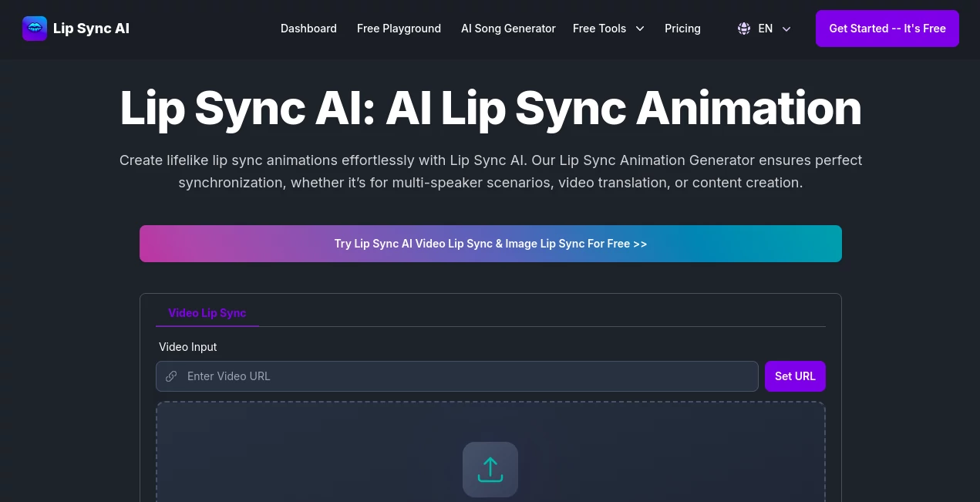Viewport: 980px width, 502px height.
Task: Click the Set URL button
Action: [795, 376]
